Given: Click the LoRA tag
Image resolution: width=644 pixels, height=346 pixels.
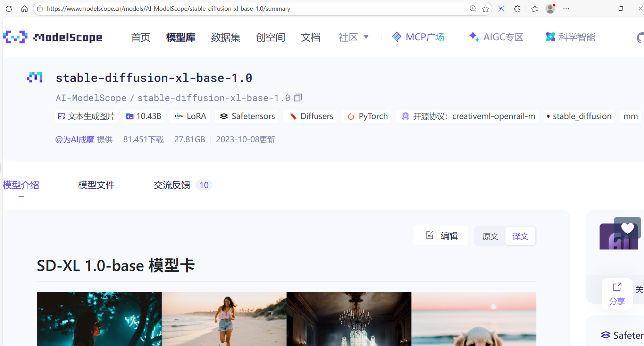Looking at the screenshot, I should click(x=191, y=116).
